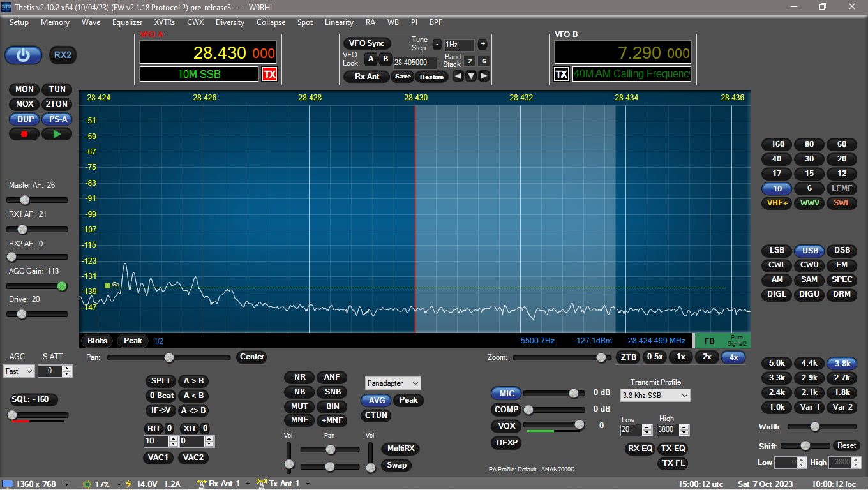Open the Panadapter display mode dropdown
Viewport: 868px width, 490px height.
393,383
